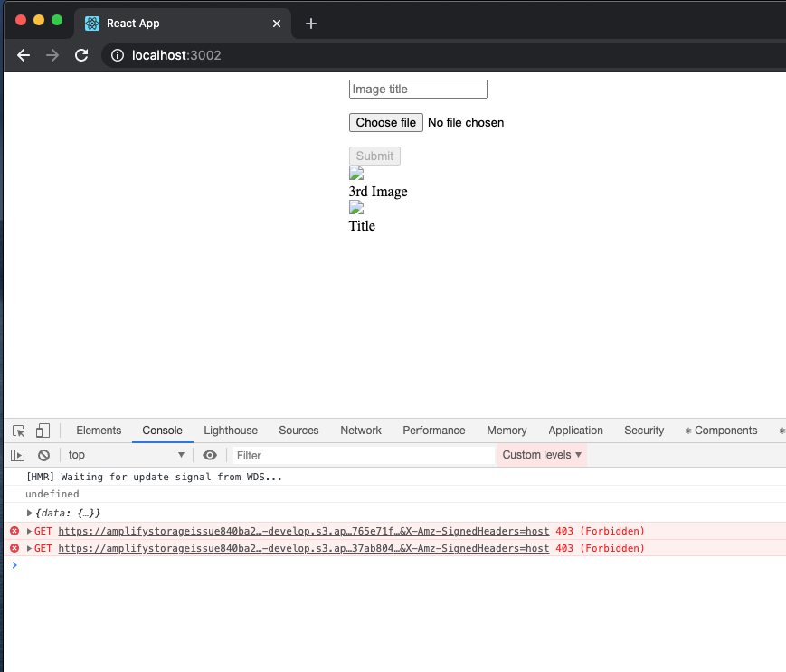
Task: Open the S3 link containing 37ab804
Action: pos(304,548)
